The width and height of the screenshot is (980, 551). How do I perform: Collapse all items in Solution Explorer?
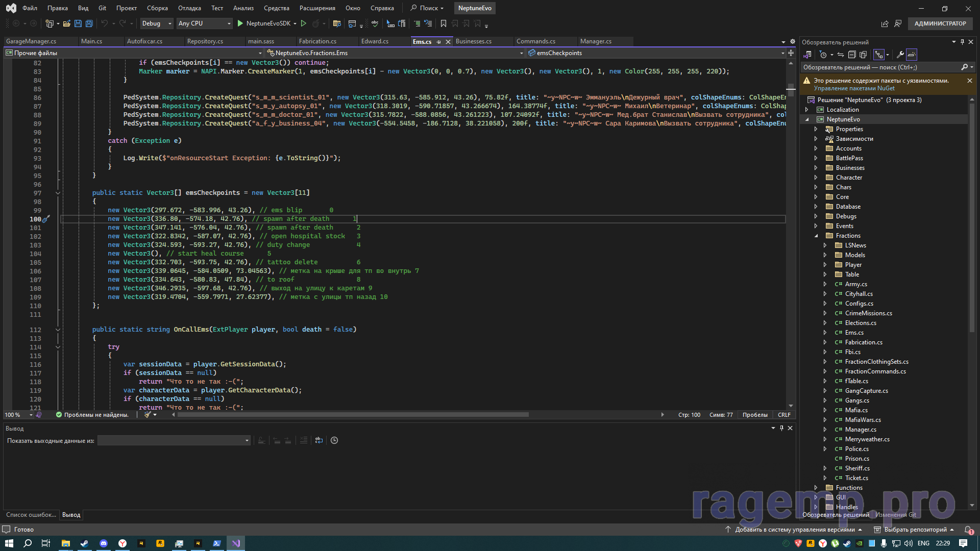coord(851,55)
